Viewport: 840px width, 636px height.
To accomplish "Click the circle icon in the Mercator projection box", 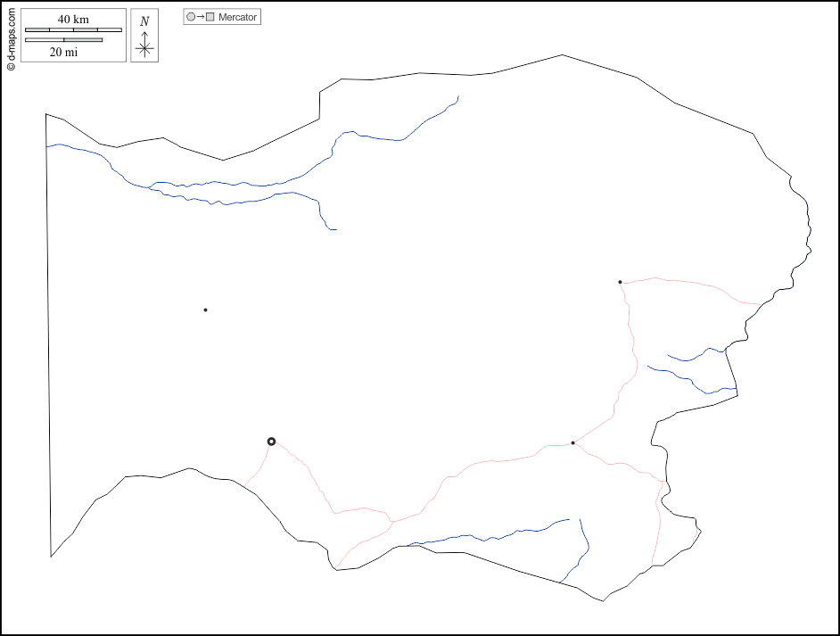I will click(191, 17).
